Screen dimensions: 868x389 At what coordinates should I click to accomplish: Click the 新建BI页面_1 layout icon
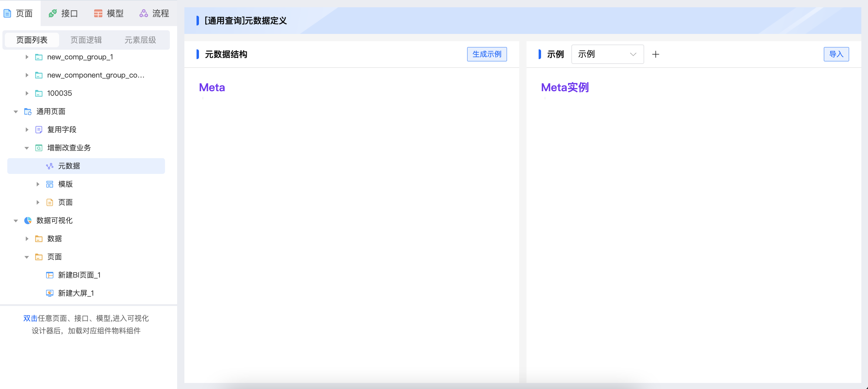pyautogui.click(x=49, y=275)
